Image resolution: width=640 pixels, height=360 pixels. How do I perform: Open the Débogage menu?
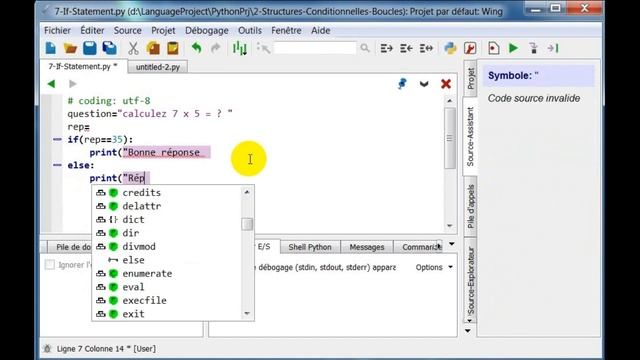click(x=207, y=30)
